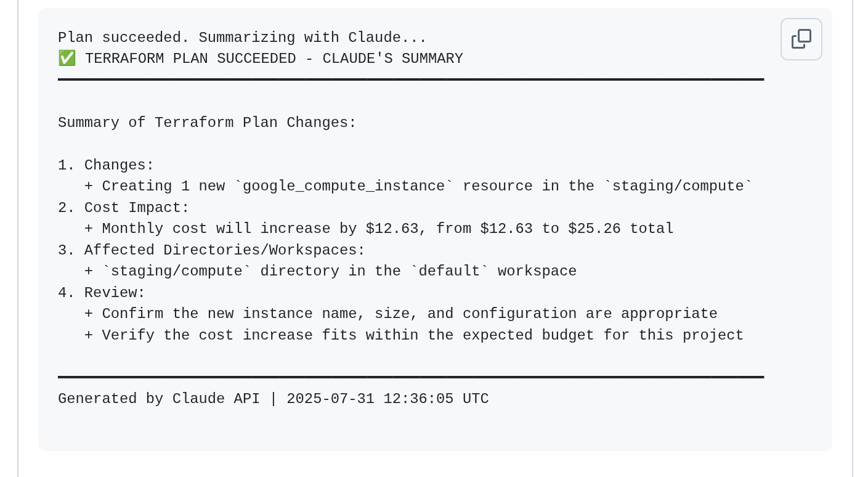Click the `google_compute_instance` resource name

[x=339, y=186]
